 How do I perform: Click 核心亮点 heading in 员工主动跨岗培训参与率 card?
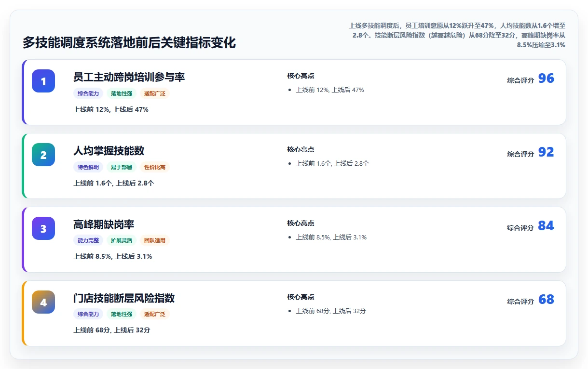point(301,76)
